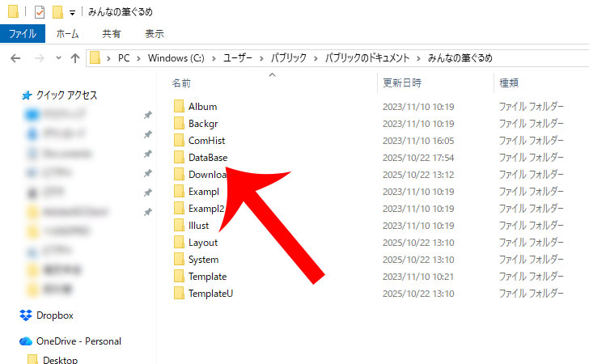Viewport: 589px width, 364px height.
Task: Open the Album folder icon
Action: point(179,107)
